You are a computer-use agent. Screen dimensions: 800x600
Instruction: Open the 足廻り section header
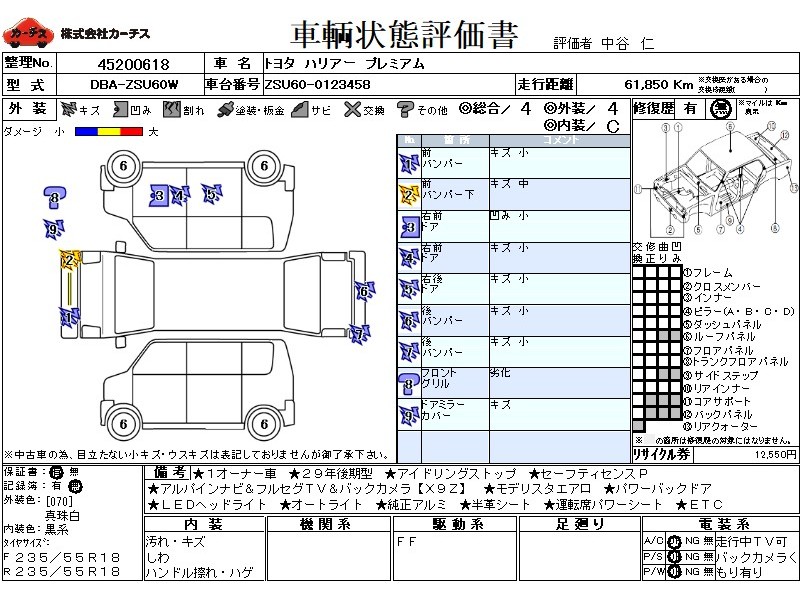[x=579, y=523]
